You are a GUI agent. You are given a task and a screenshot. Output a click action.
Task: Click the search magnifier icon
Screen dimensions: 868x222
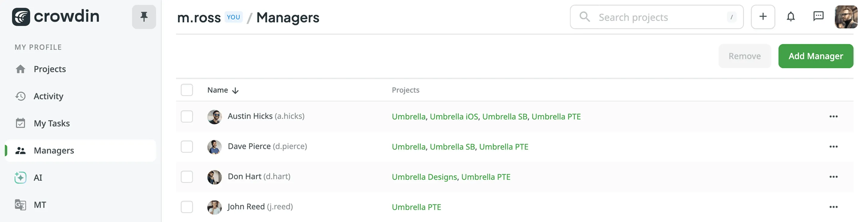point(585,17)
